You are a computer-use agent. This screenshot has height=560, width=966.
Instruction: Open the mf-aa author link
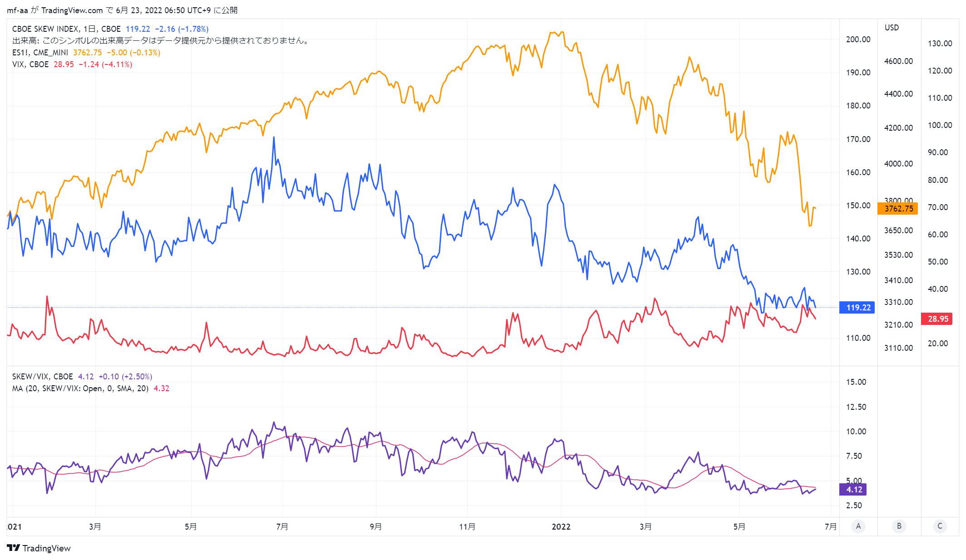[x=17, y=10]
